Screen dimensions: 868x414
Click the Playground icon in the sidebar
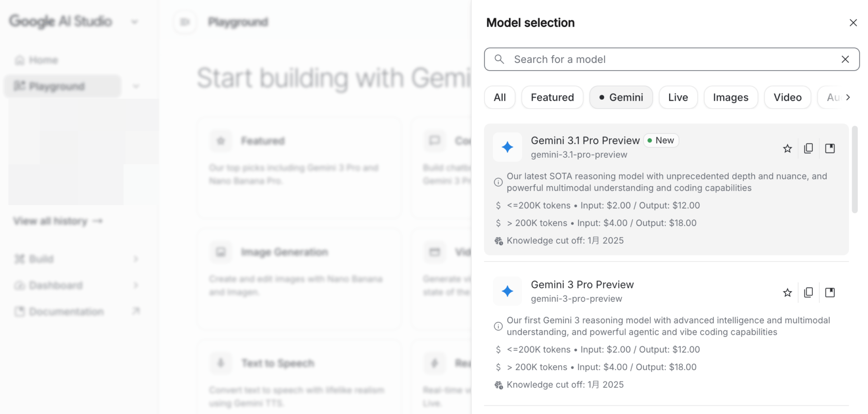(20, 86)
